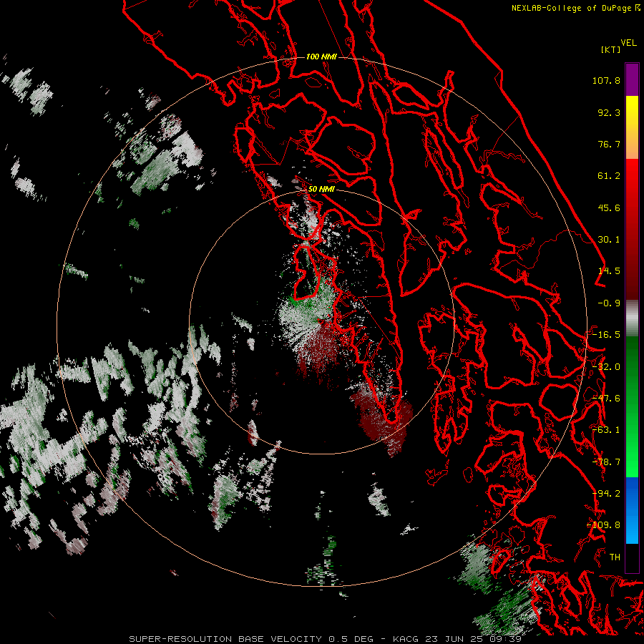Click the VEL legend title
Viewport: 644px width, 644px height.
[628, 43]
